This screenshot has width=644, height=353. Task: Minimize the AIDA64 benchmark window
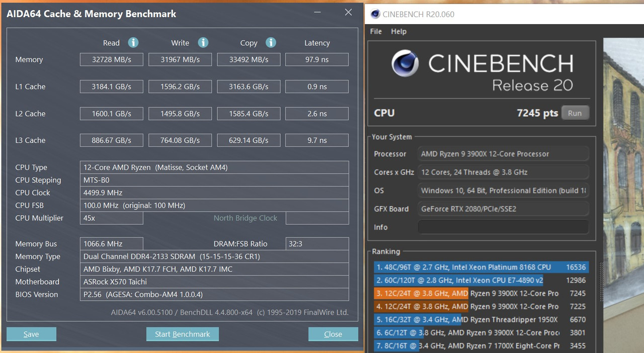[x=316, y=13]
